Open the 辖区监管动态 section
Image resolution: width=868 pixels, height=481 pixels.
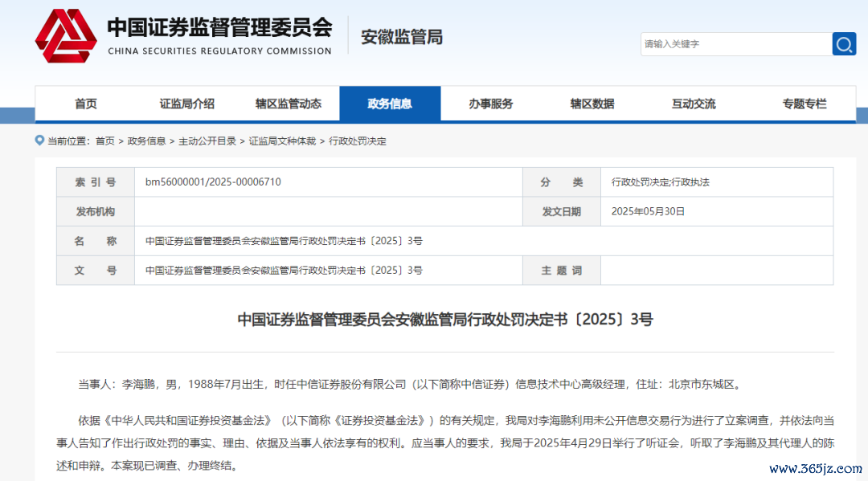(x=289, y=103)
